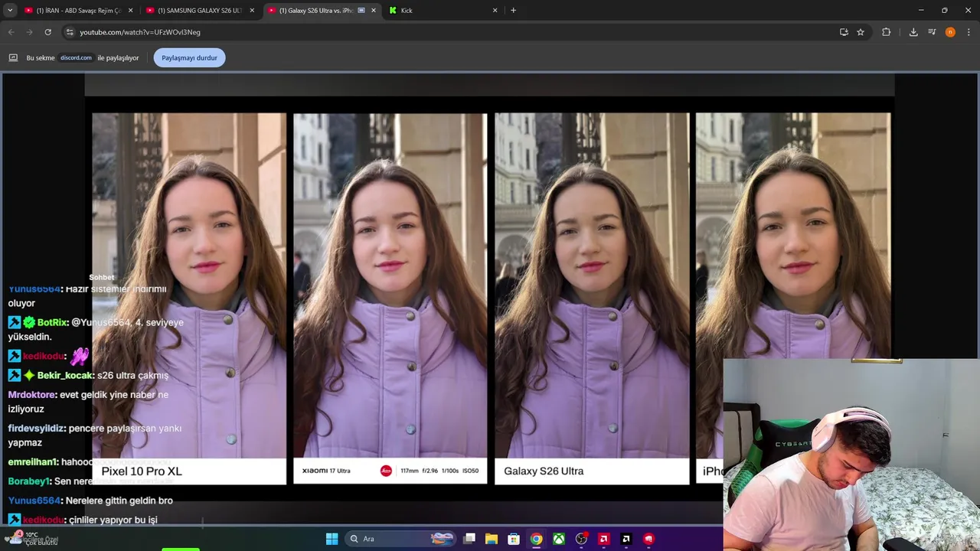Click Mrdoktore username in chat
This screenshot has width=980, height=551.
tap(31, 394)
